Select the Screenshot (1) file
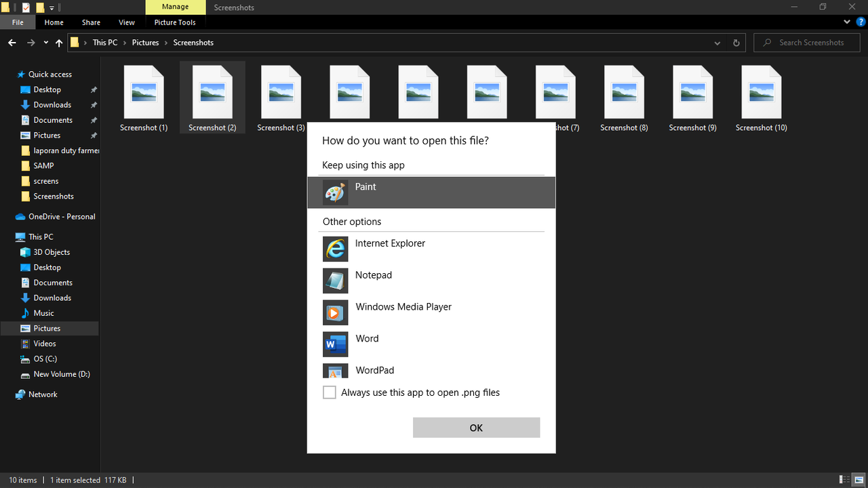The height and width of the screenshot is (488, 868). pos(144,98)
